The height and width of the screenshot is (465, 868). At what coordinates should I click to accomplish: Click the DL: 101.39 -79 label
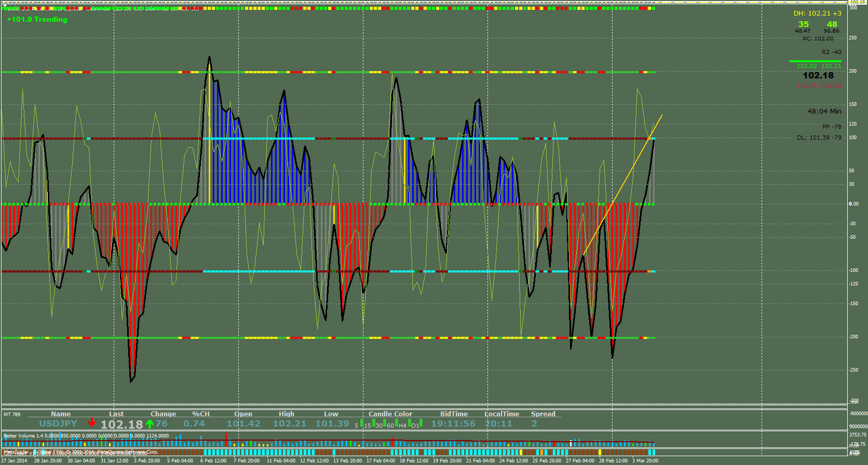coord(819,138)
